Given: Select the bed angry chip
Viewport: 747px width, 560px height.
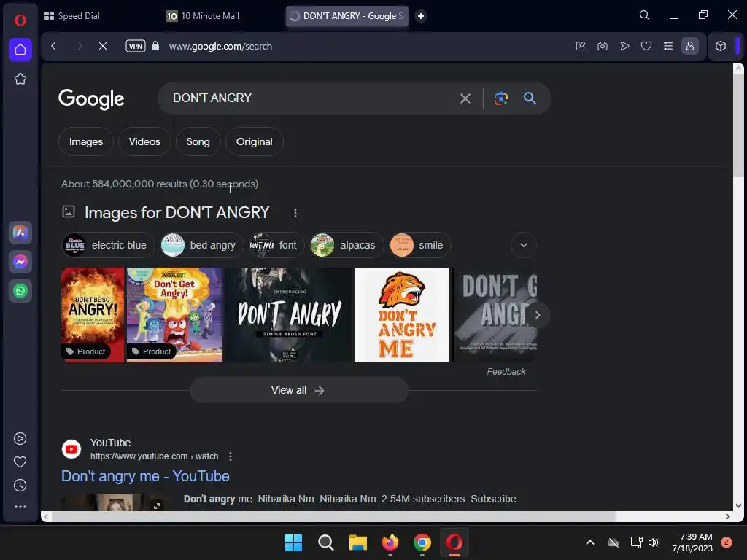Looking at the screenshot, I should [x=201, y=245].
